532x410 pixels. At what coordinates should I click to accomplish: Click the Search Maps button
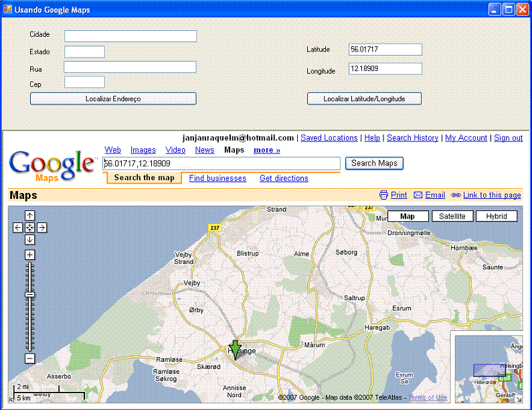[374, 163]
